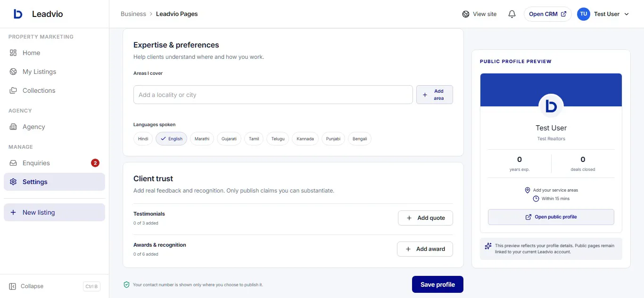This screenshot has height=298, width=644.
Task: Click the New listing plus icon
Action: click(13, 212)
